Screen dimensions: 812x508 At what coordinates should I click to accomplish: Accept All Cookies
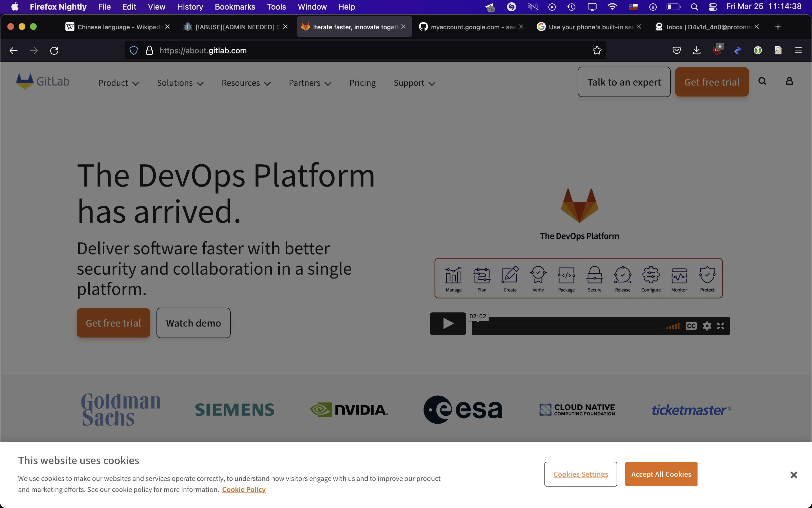pyautogui.click(x=661, y=474)
